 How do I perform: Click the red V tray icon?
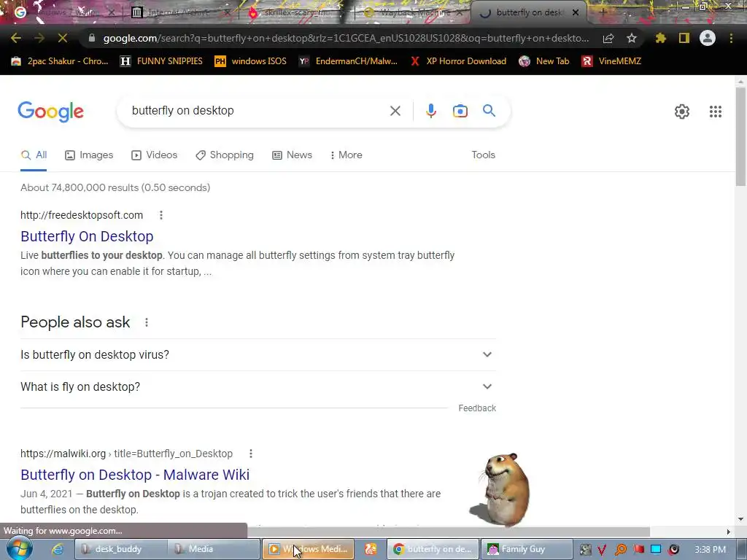point(602,550)
